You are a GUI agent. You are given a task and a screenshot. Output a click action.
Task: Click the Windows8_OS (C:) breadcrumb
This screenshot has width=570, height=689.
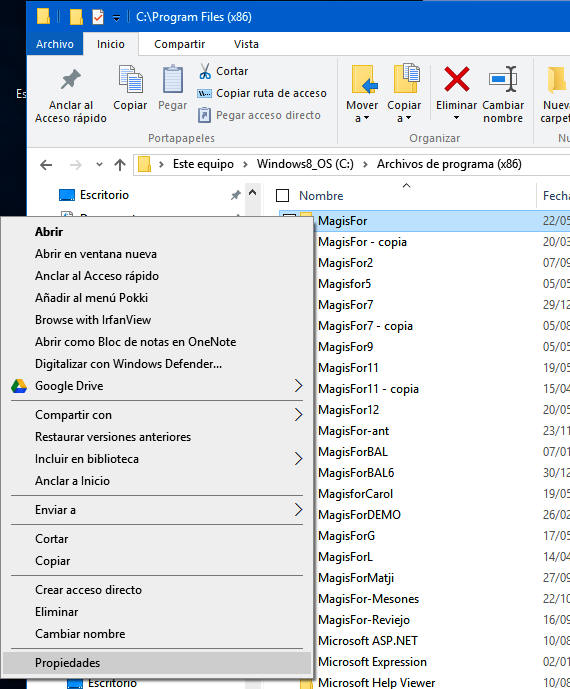click(x=305, y=164)
